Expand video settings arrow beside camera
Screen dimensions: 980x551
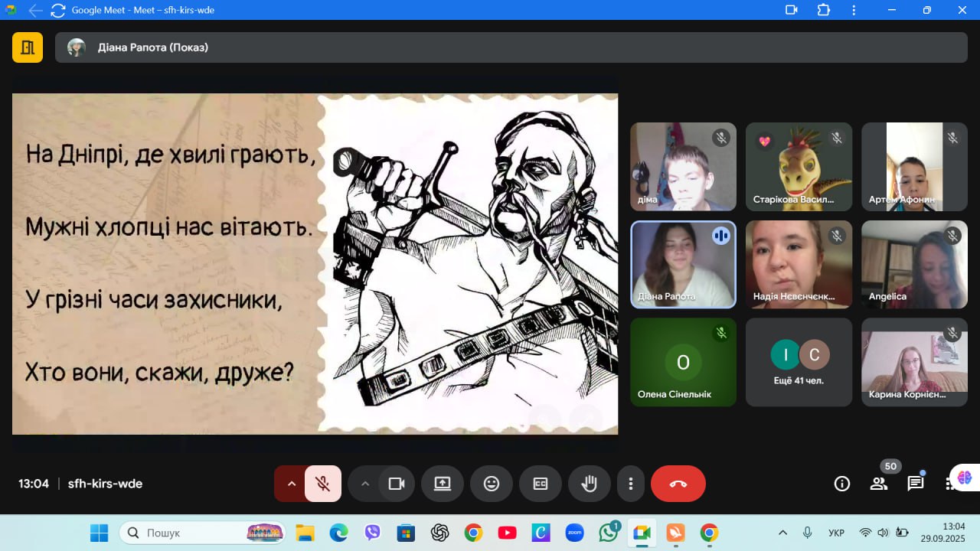(365, 484)
